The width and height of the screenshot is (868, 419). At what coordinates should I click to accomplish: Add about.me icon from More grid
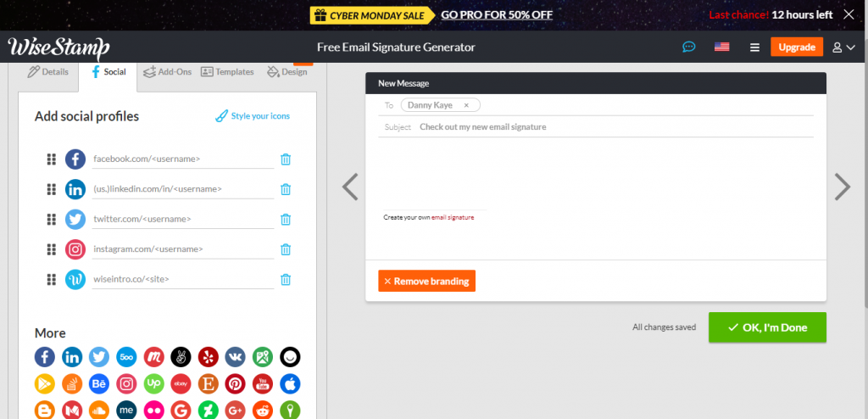127,410
